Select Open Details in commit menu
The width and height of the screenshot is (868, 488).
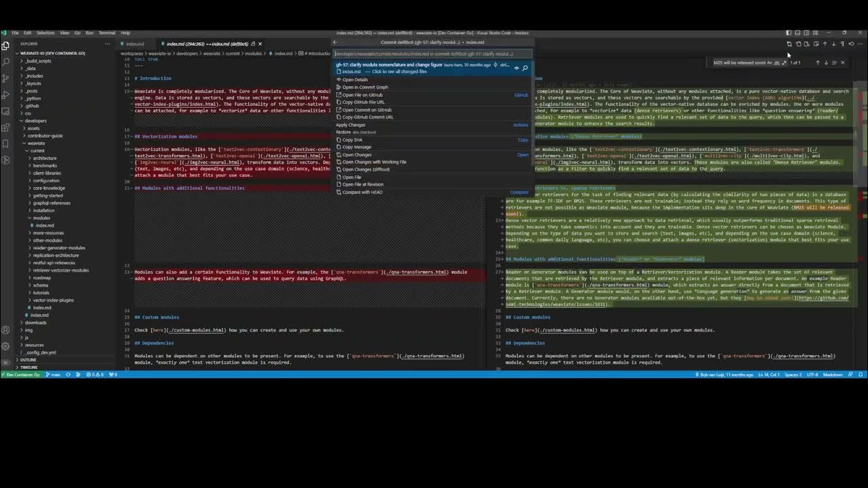(x=432, y=79)
